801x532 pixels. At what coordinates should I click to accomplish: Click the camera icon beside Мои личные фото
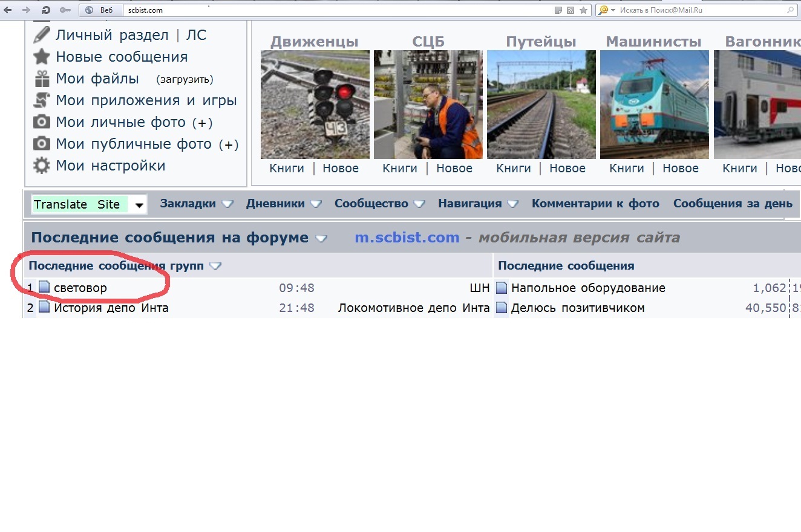point(41,122)
